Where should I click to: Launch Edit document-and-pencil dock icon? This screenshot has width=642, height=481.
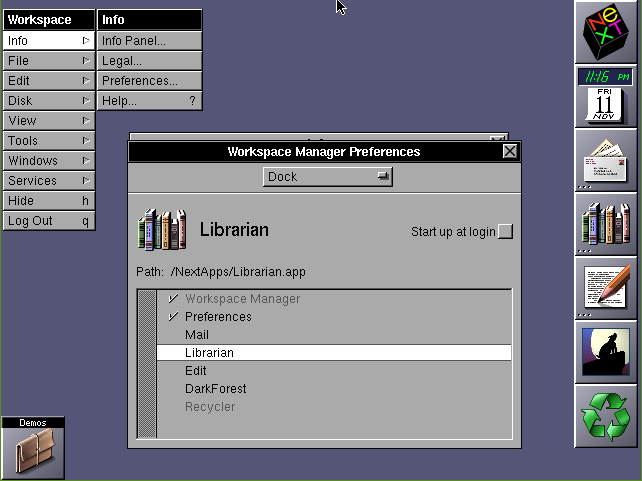coord(606,289)
